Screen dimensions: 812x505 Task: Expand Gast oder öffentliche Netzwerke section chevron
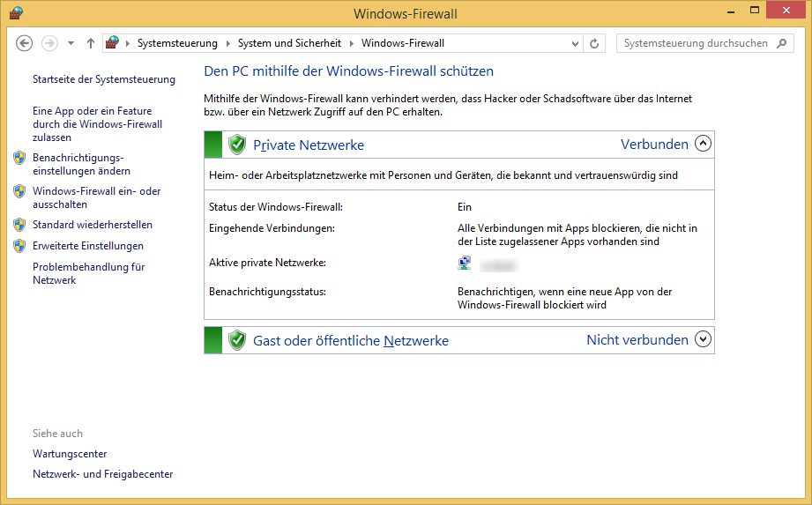(703, 339)
